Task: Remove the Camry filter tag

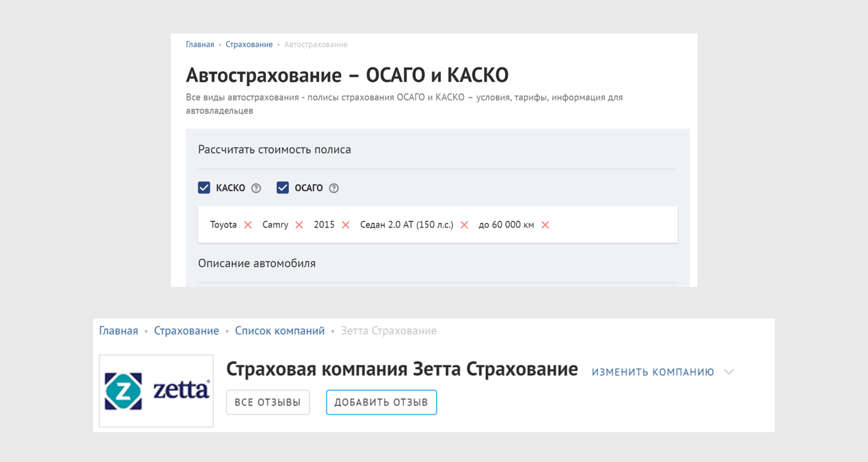Action: [x=299, y=225]
